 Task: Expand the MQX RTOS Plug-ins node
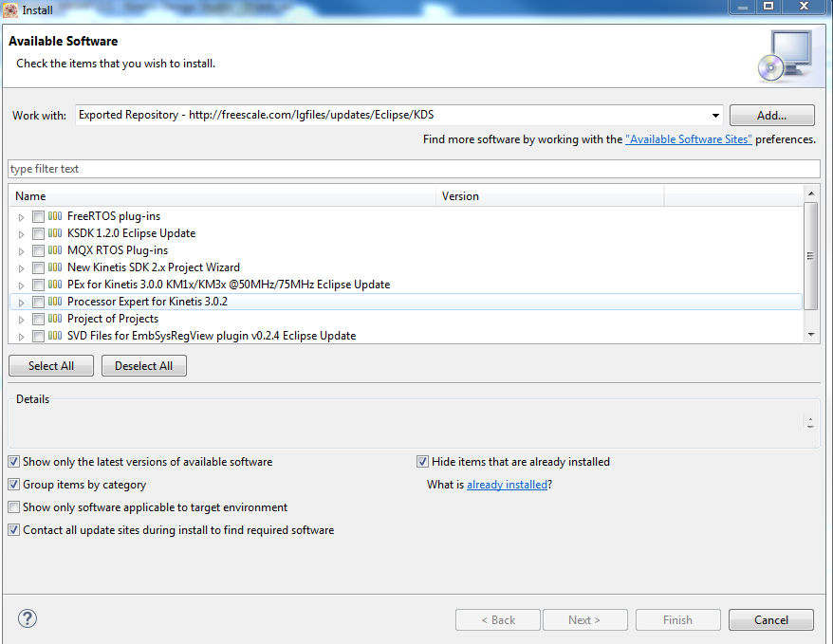pyautogui.click(x=21, y=251)
